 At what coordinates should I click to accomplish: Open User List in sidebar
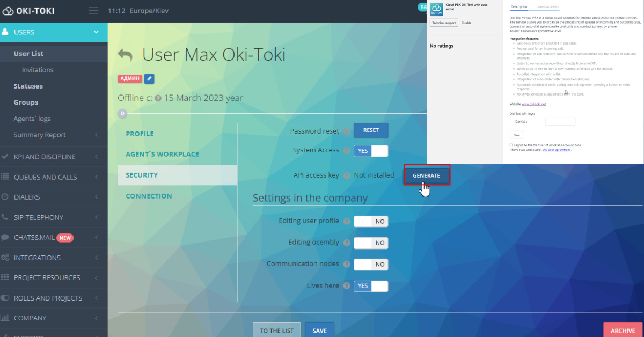click(x=28, y=54)
